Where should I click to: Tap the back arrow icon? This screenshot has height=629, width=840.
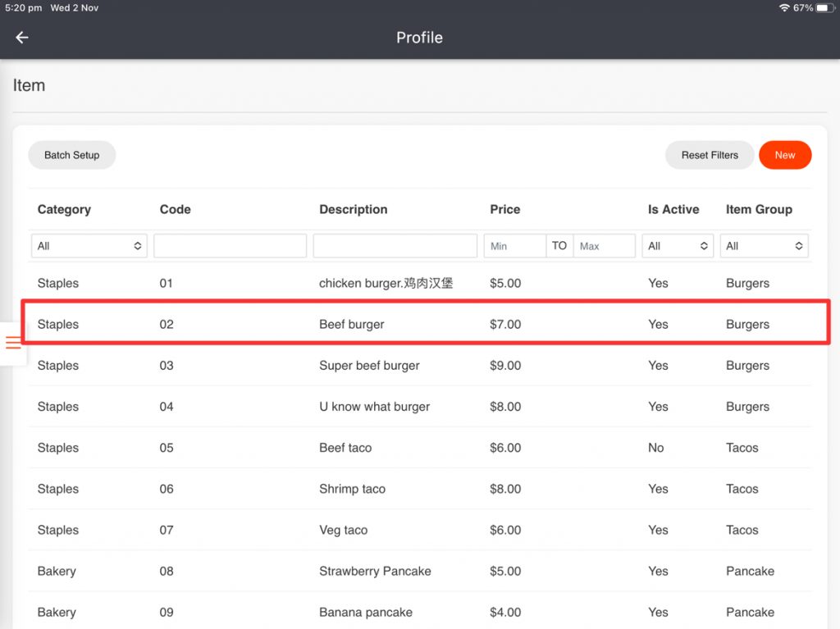point(22,38)
